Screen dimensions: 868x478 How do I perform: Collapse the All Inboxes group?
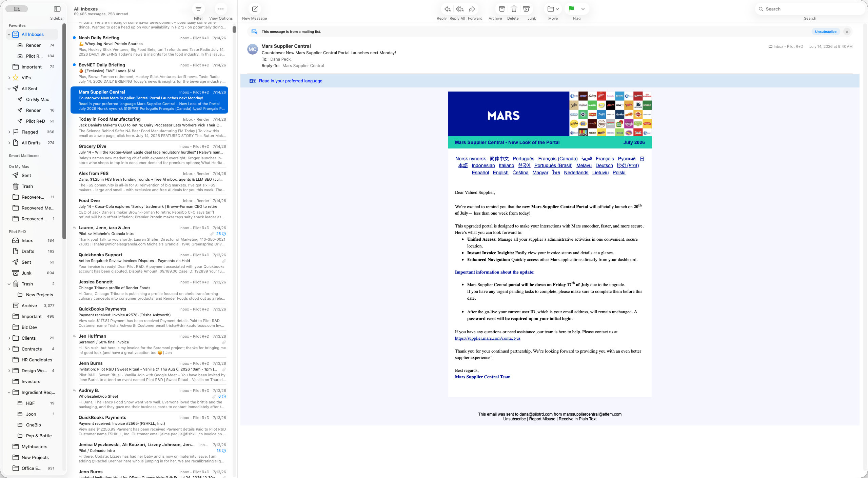click(x=9, y=35)
